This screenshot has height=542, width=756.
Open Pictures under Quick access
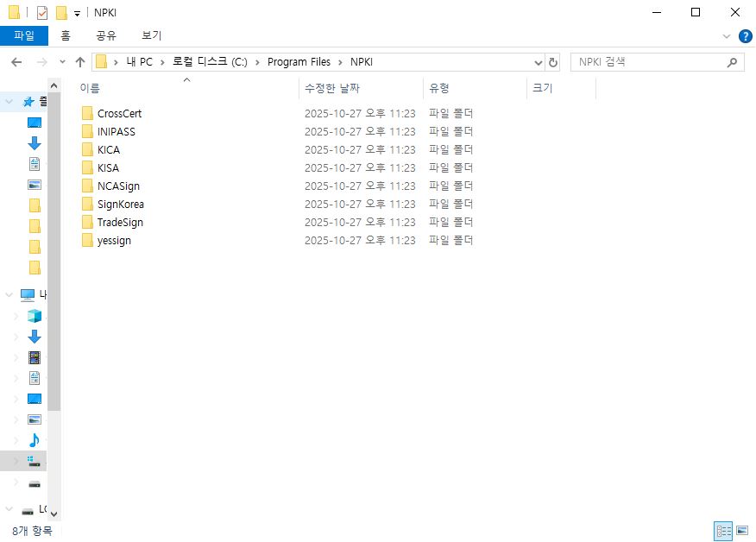(x=35, y=185)
